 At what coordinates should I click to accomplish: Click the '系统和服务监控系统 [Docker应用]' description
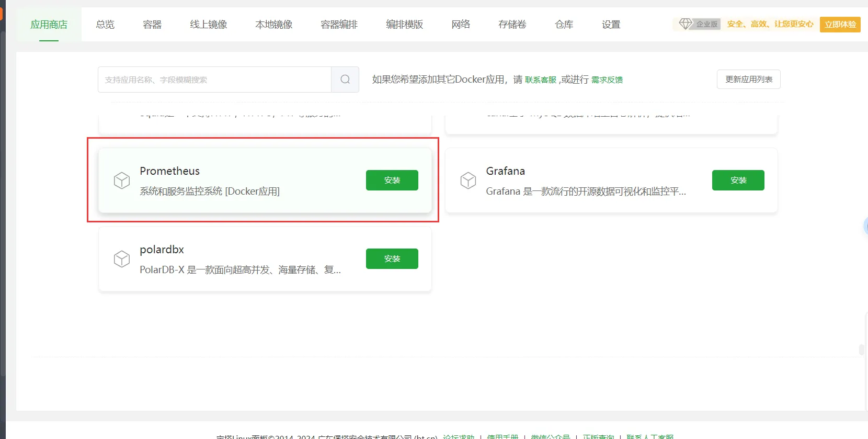click(210, 192)
